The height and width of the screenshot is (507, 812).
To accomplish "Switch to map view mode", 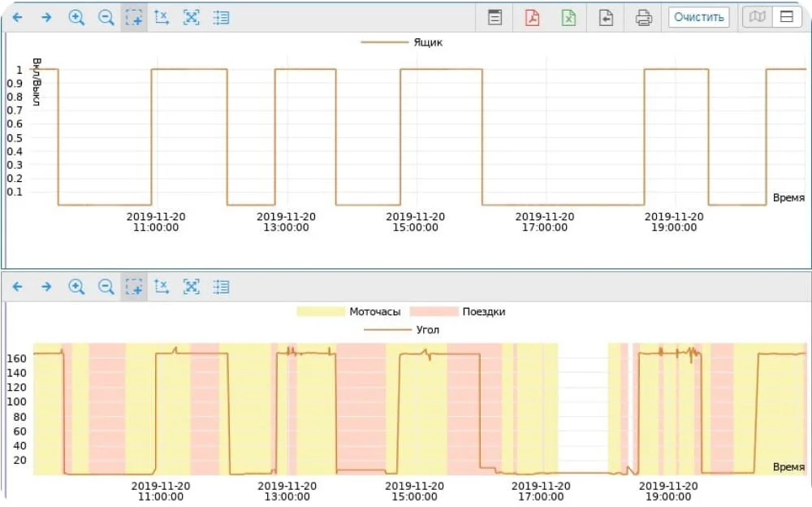I will pos(757,17).
